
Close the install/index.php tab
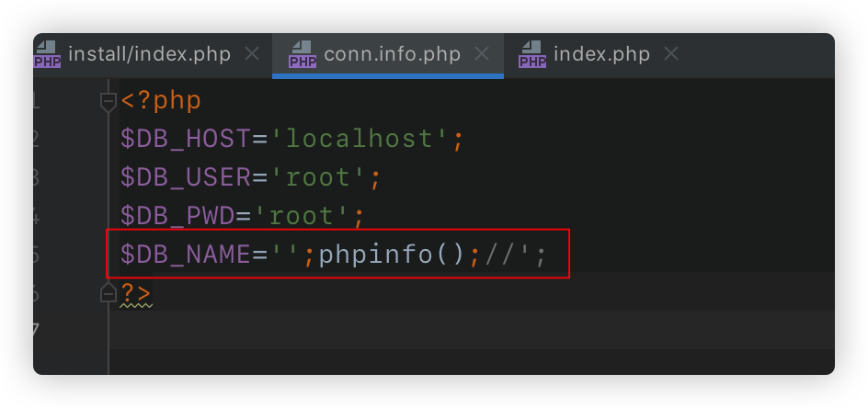click(x=252, y=54)
